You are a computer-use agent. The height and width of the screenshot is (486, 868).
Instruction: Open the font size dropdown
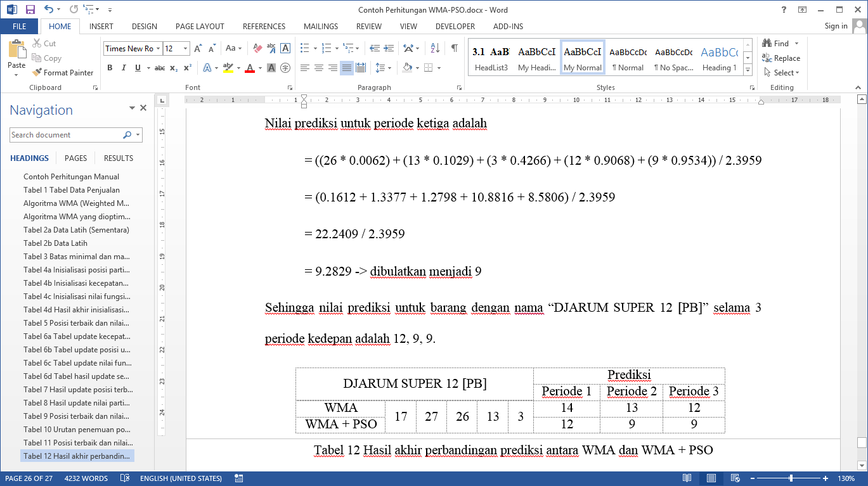[185, 49]
